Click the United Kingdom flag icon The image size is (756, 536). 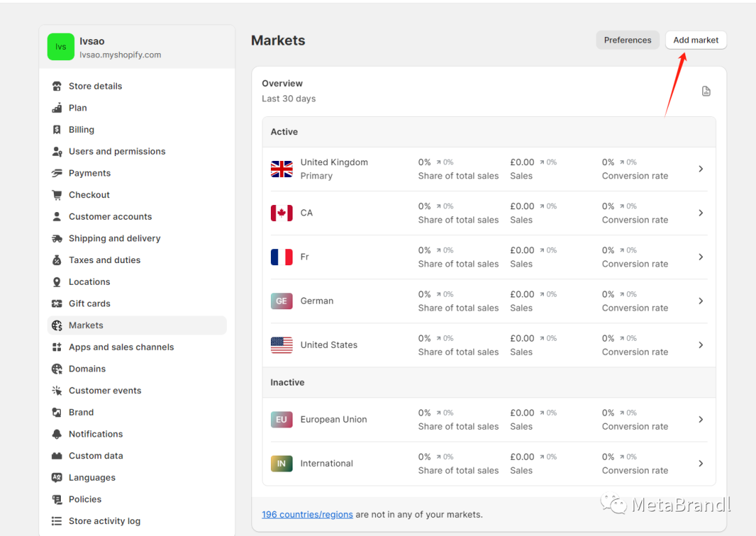281,169
